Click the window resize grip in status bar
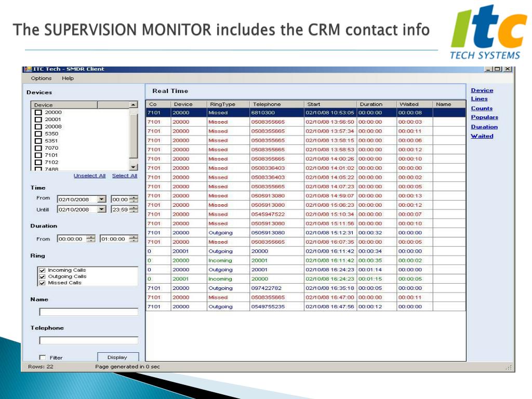Image resolution: width=532 pixels, height=399 pixels. (x=509, y=367)
